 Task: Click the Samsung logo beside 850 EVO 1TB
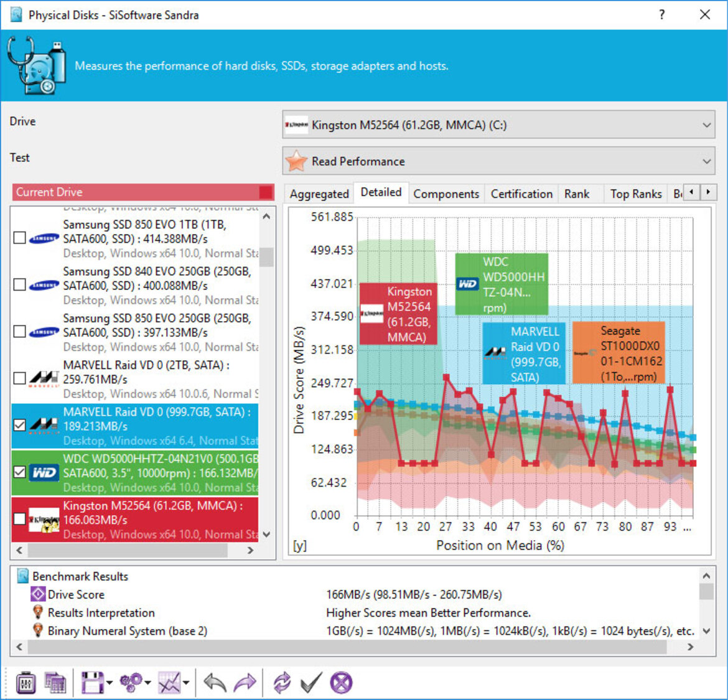(44, 238)
